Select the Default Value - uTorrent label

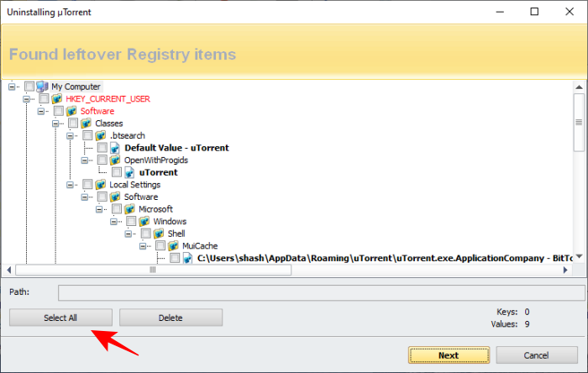click(176, 148)
